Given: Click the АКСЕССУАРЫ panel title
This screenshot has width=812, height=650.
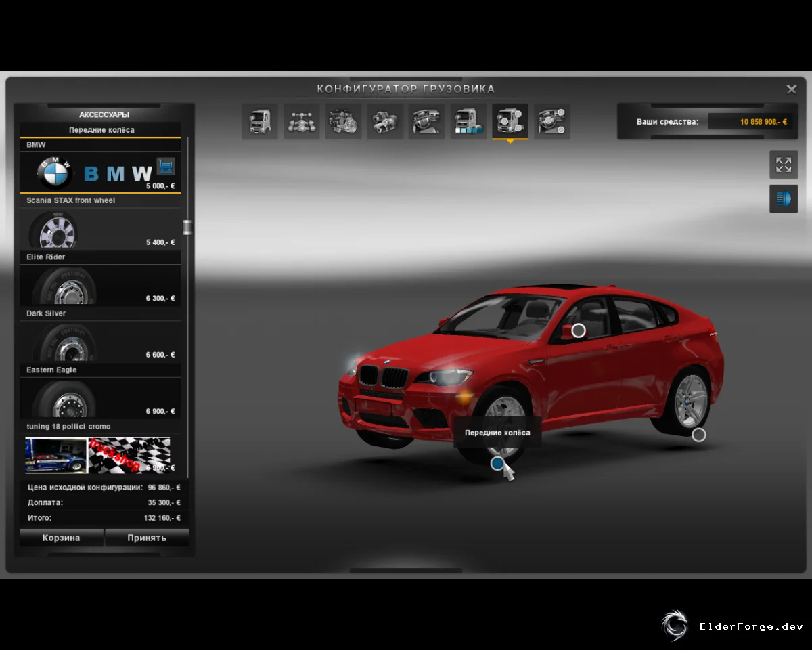Looking at the screenshot, I should click(x=104, y=114).
